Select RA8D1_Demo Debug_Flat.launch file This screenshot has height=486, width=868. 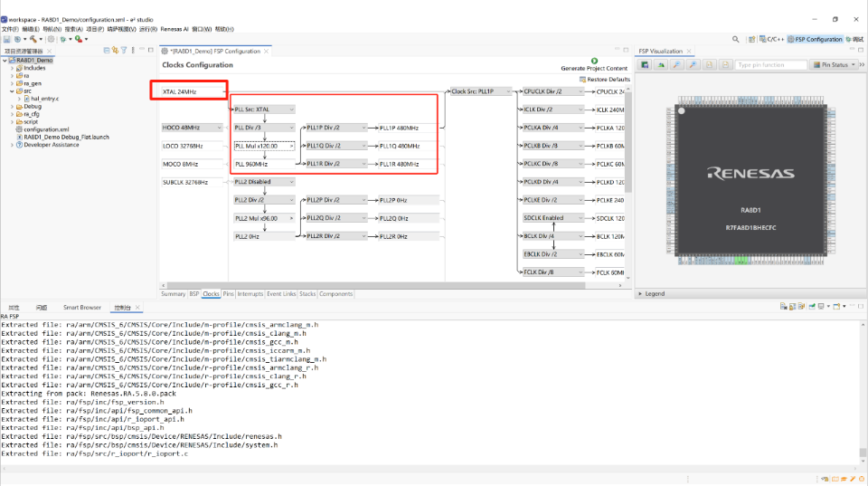tap(66, 137)
